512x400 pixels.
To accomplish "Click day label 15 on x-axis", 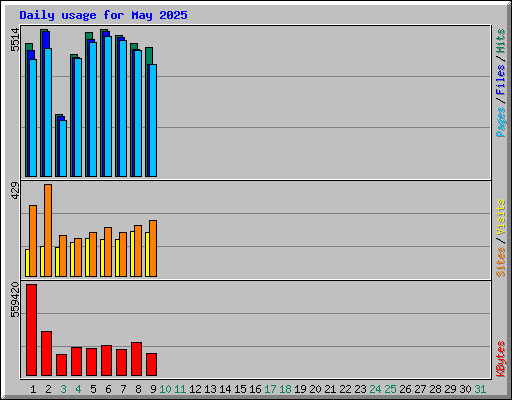I will [240, 389].
